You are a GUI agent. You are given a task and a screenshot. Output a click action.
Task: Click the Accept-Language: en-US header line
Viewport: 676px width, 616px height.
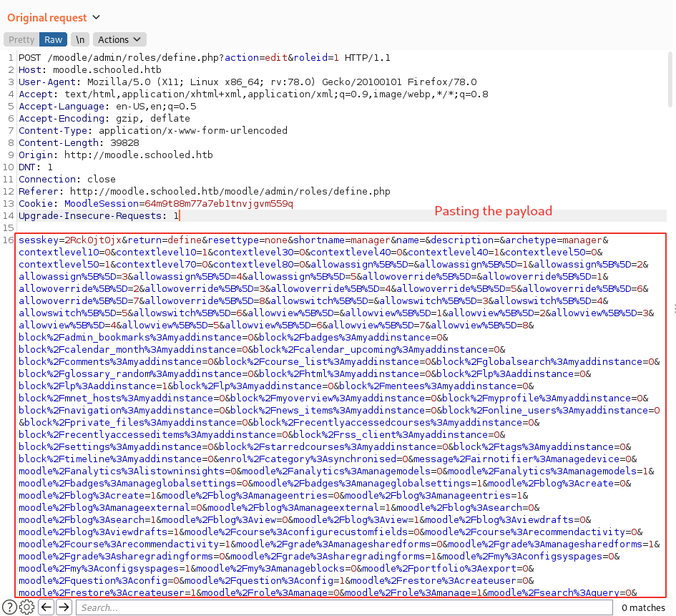point(107,106)
